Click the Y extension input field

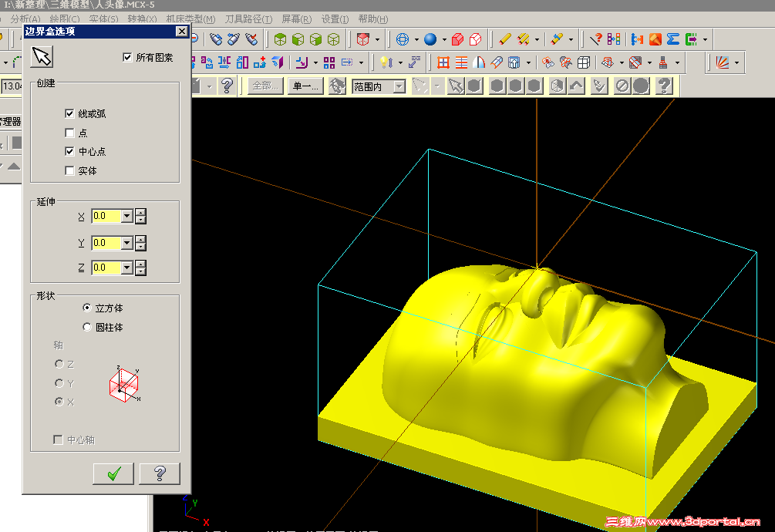106,243
